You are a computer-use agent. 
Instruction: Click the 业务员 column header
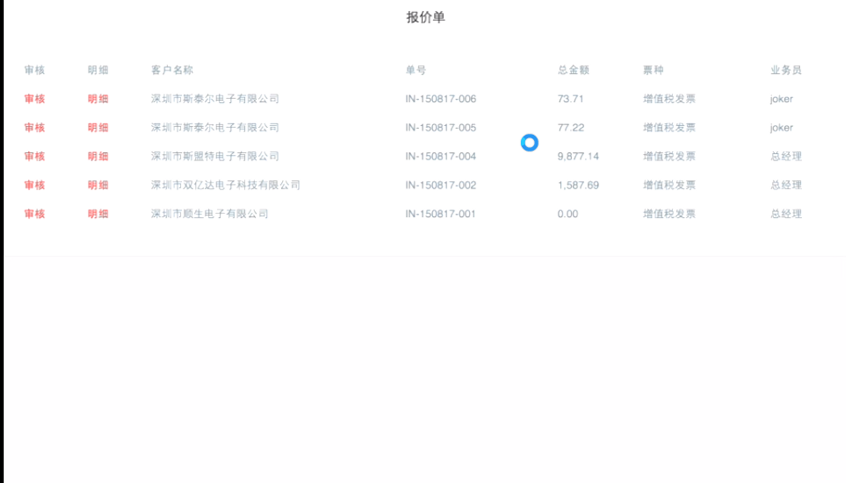click(x=786, y=70)
